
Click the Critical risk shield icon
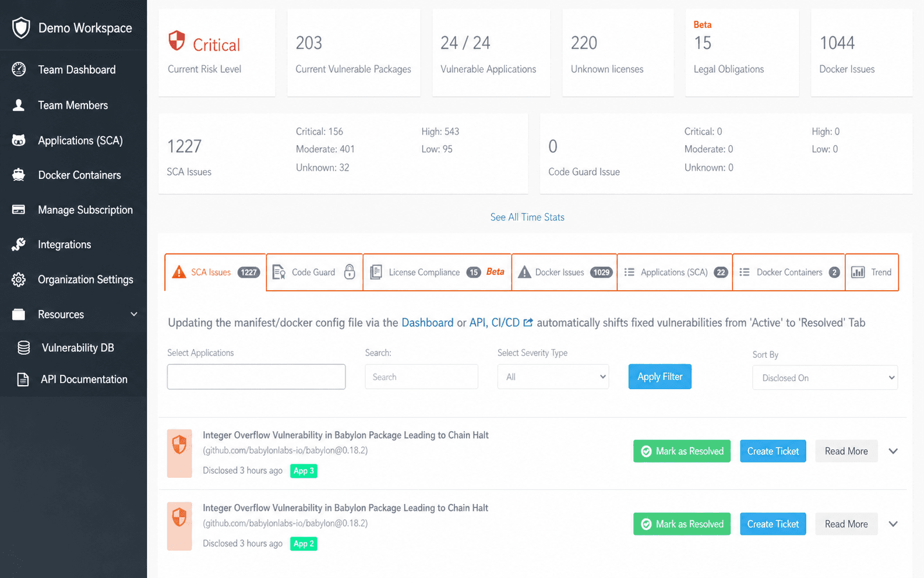[177, 41]
